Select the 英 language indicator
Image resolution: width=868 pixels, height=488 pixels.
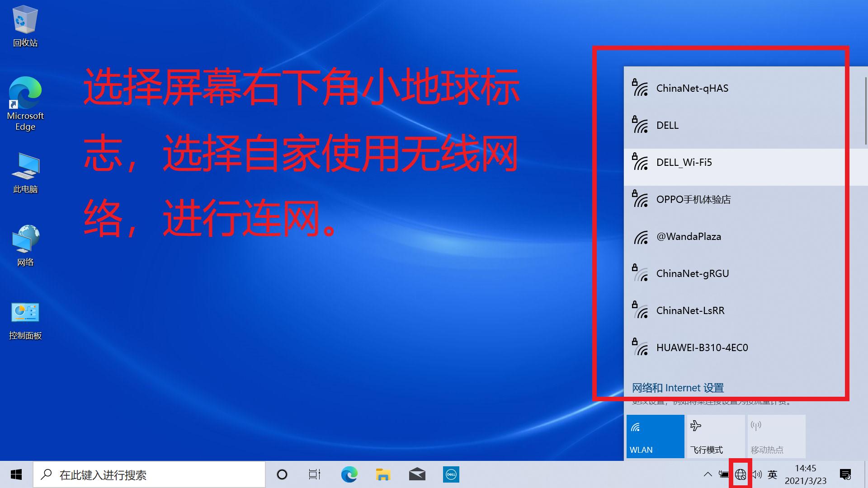pyautogui.click(x=772, y=474)
